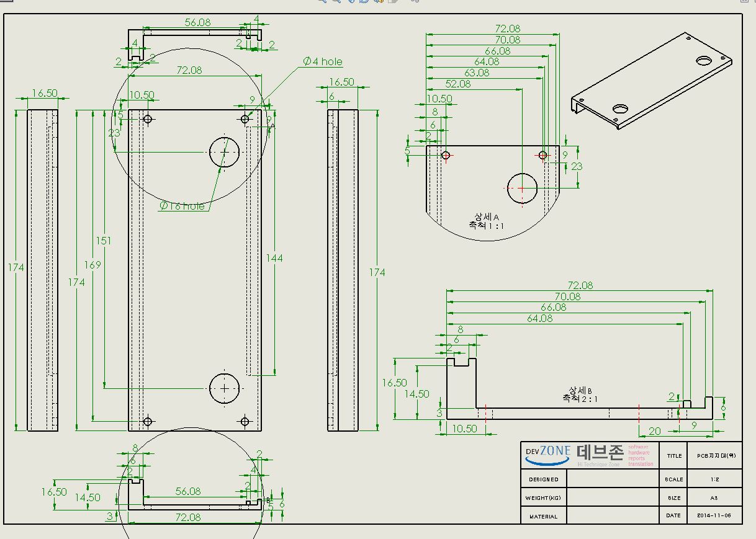Select the 63.08 dimension in detail A
Image resolution: width=756 pixels, height=539 pixels.
click(x=477, y=73)
